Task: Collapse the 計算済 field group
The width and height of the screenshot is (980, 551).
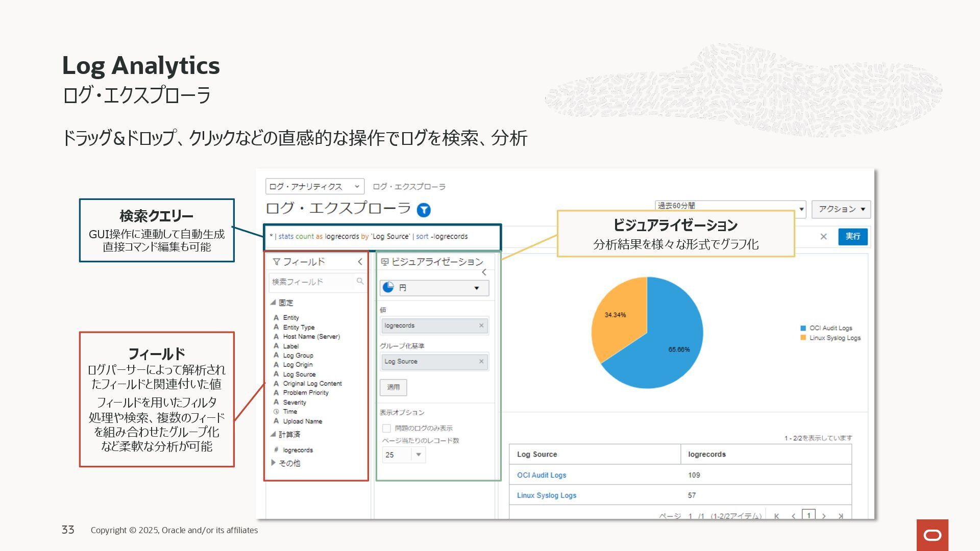Action: (273, 434)
